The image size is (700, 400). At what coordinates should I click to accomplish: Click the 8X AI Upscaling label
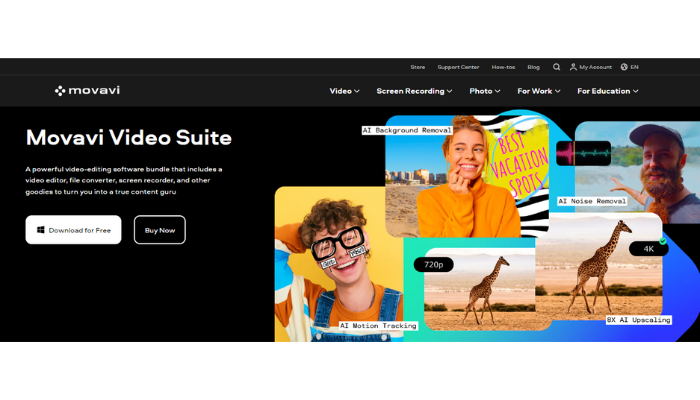(x=639, y=320)
